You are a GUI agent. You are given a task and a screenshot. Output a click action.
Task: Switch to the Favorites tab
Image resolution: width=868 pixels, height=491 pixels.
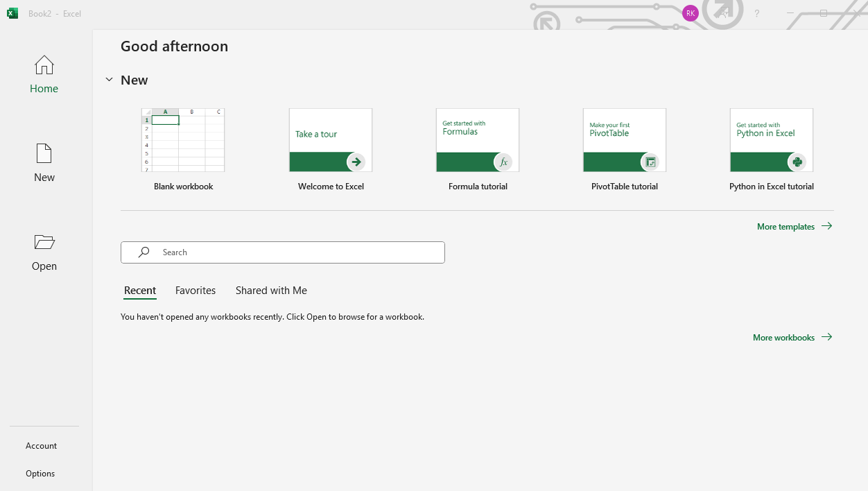click(x=196, y=291)
